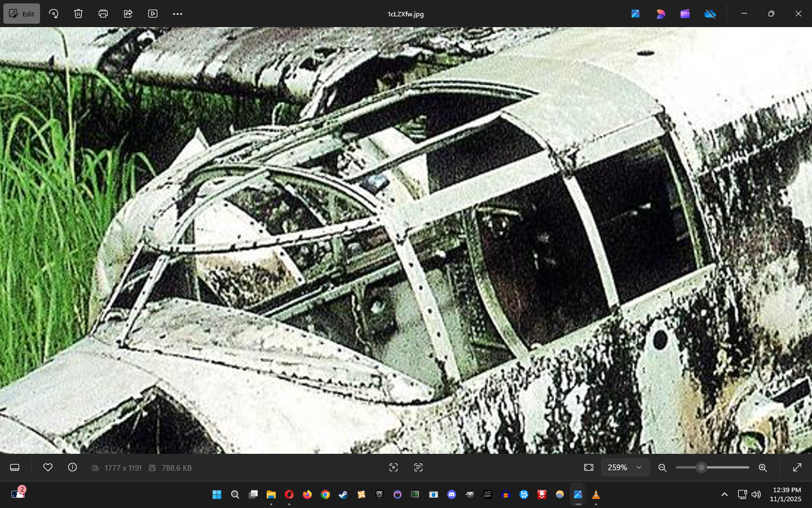Image resolution: width=812 pixels, height=508 pixels.
Task: Open the Photos image creator icon in the title bar
Action: click(636, 14)
